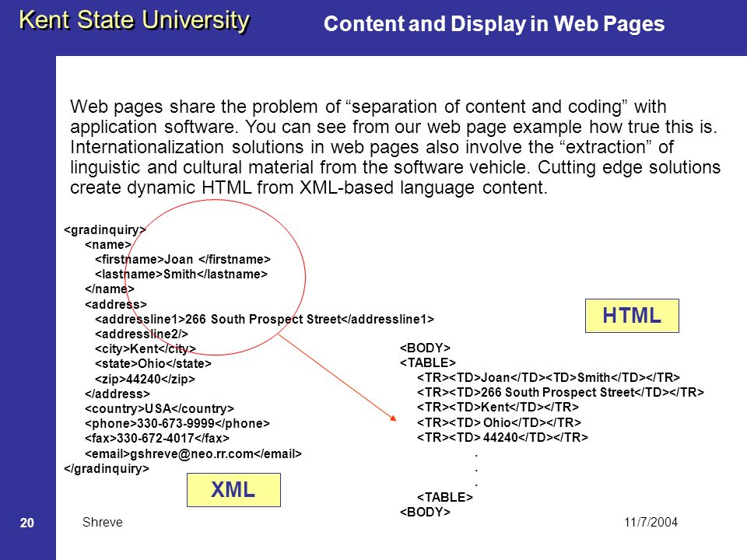Click the <state>Ohio line

click(x=153, y=364)
